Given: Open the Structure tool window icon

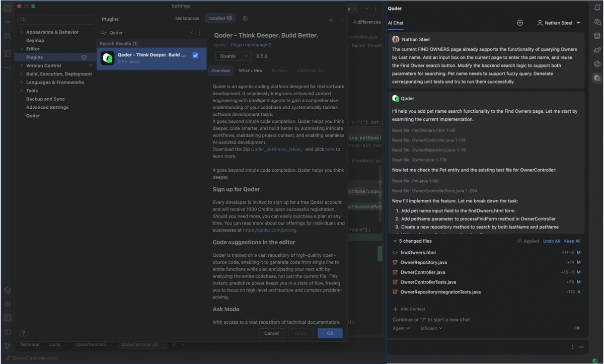Looking at the screenshot, I should [x=7, y=53].
